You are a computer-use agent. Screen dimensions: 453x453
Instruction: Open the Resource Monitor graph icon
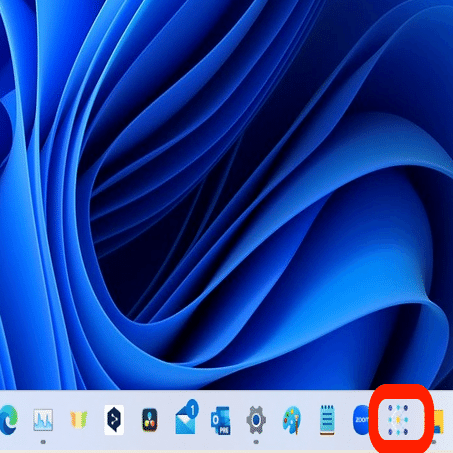pyautogui.click(x=43, y=420)
